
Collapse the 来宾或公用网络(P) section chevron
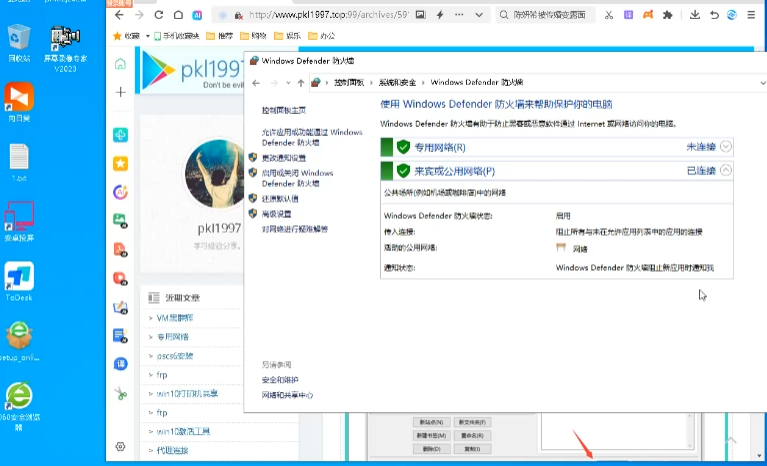[x=726, y=170]
